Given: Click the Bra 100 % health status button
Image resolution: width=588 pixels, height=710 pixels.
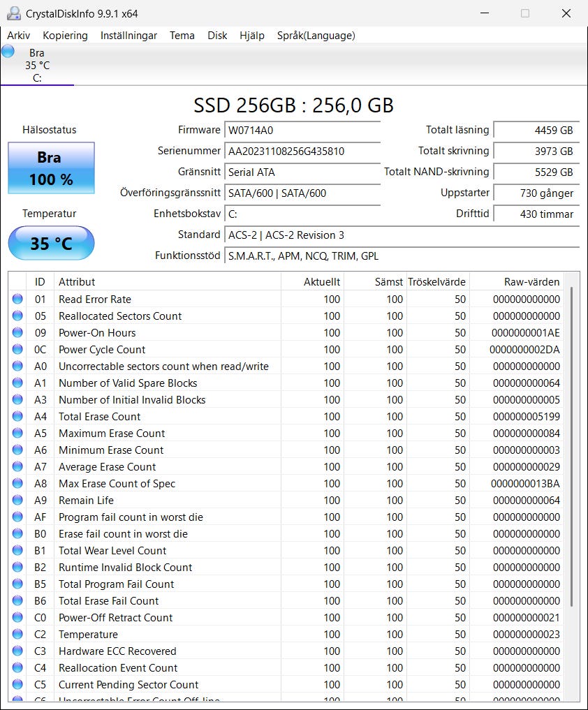Looking at the screenshot, I should [51, 168].
